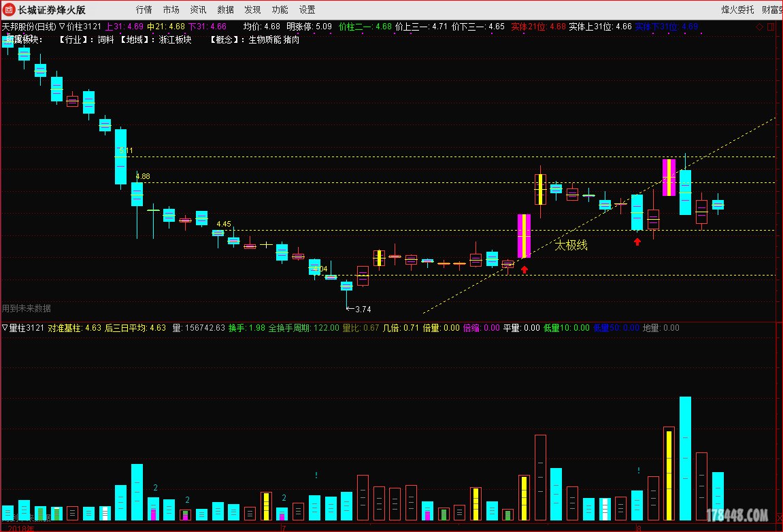This screenshot has width=783, height=532.
Task: Open the 功能 menu
Action: 280,10
